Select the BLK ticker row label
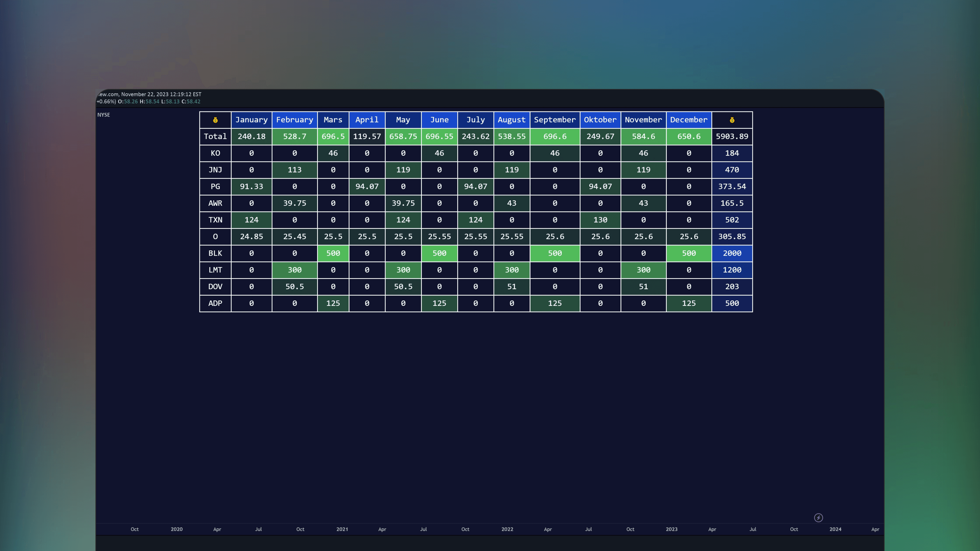The height and width of the screenshot is (551, 980). click(x=215, y=253)
